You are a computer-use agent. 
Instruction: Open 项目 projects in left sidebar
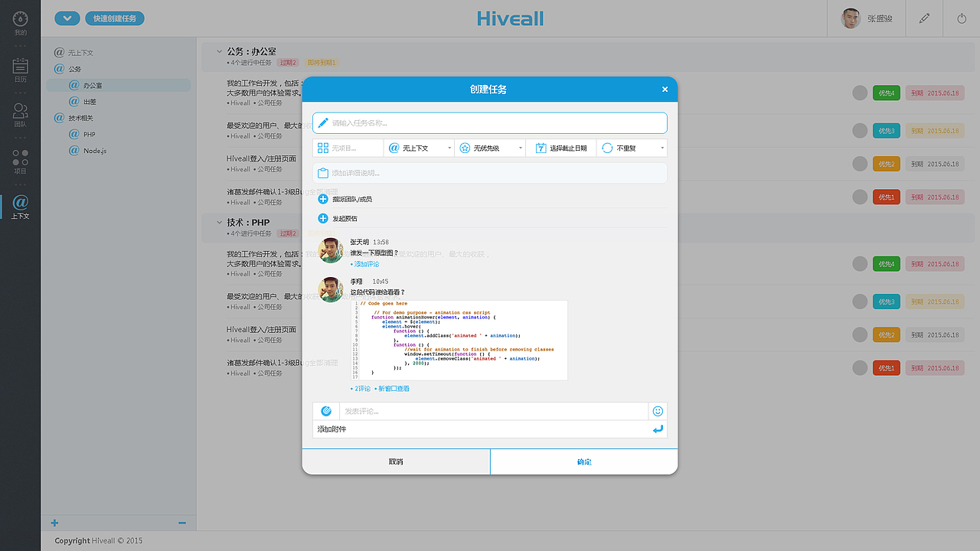pos(21,161)
